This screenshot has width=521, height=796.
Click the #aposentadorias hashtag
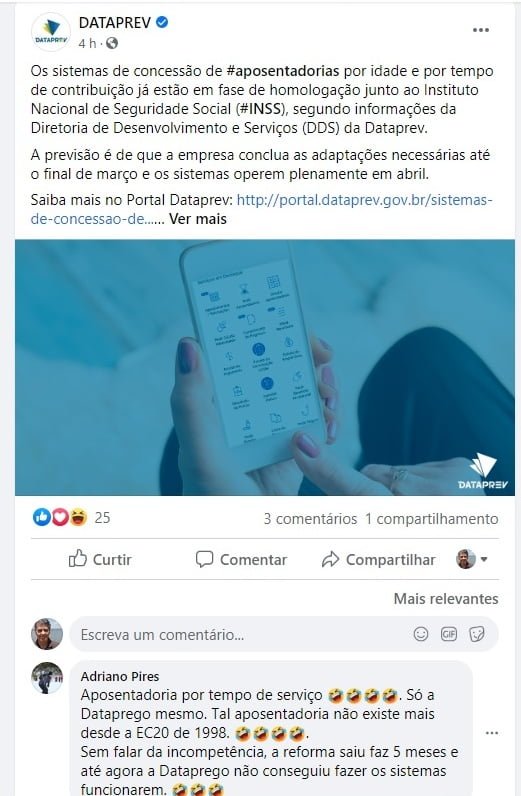(x=282, y=71)
